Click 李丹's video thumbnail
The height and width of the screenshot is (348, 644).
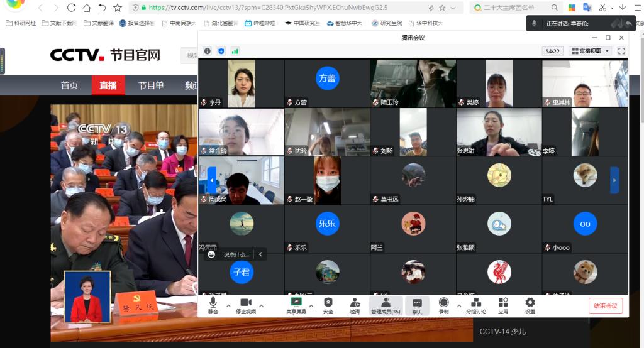[241, 84]
